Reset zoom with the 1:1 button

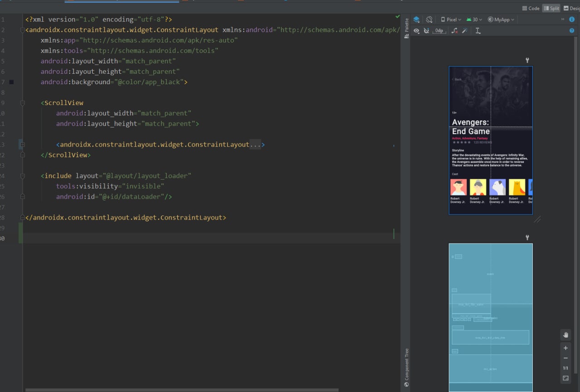565,368
